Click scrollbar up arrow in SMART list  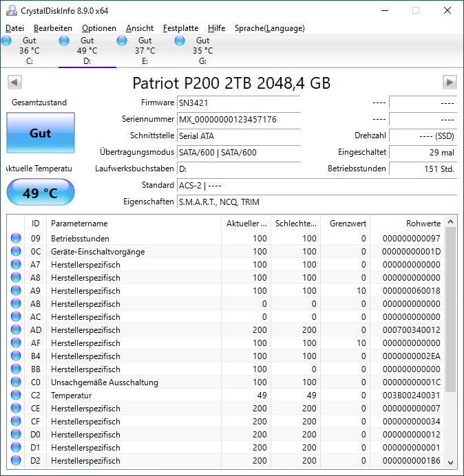click(451, 222)
